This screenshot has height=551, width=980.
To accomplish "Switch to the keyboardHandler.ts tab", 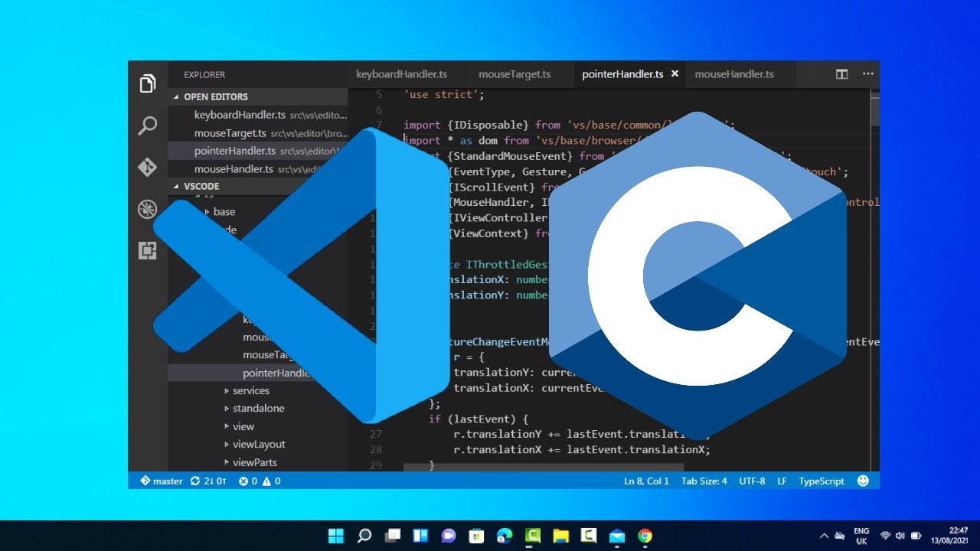I will pos(407,74).
